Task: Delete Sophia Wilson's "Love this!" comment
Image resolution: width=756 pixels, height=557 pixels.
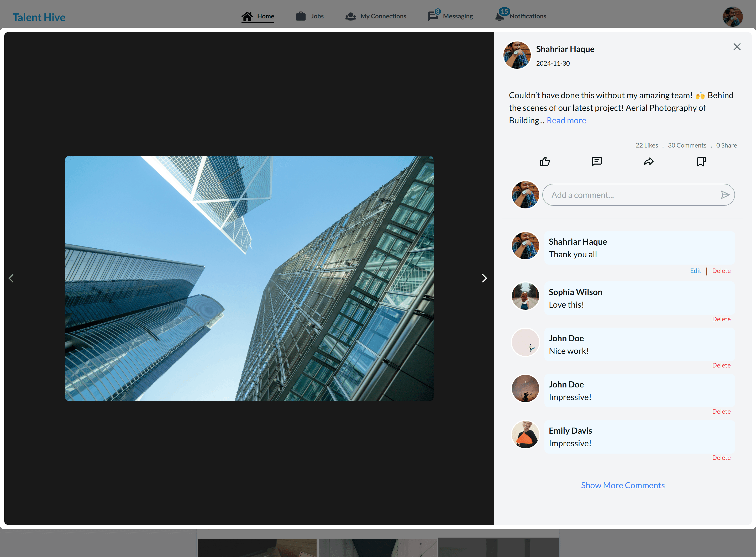Action: 721,319
